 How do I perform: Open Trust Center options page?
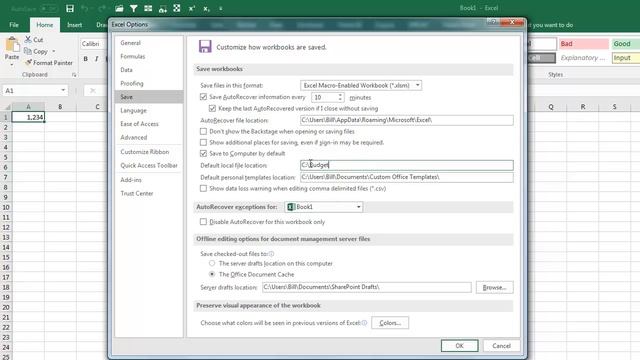(149, 193)
